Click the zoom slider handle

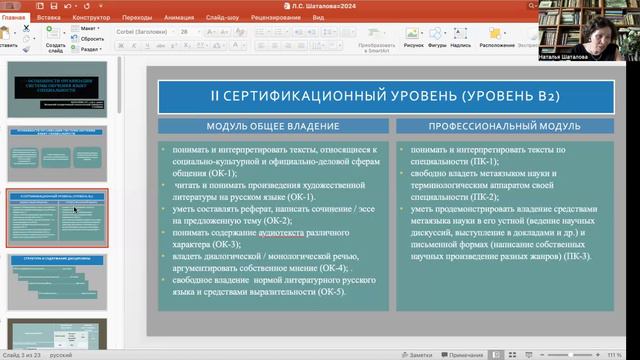coord(570,355)
